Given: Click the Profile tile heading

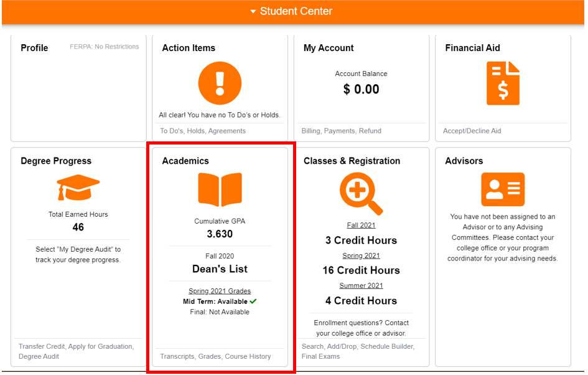Looking at the screenshot, I should click(x=34, y=48).
